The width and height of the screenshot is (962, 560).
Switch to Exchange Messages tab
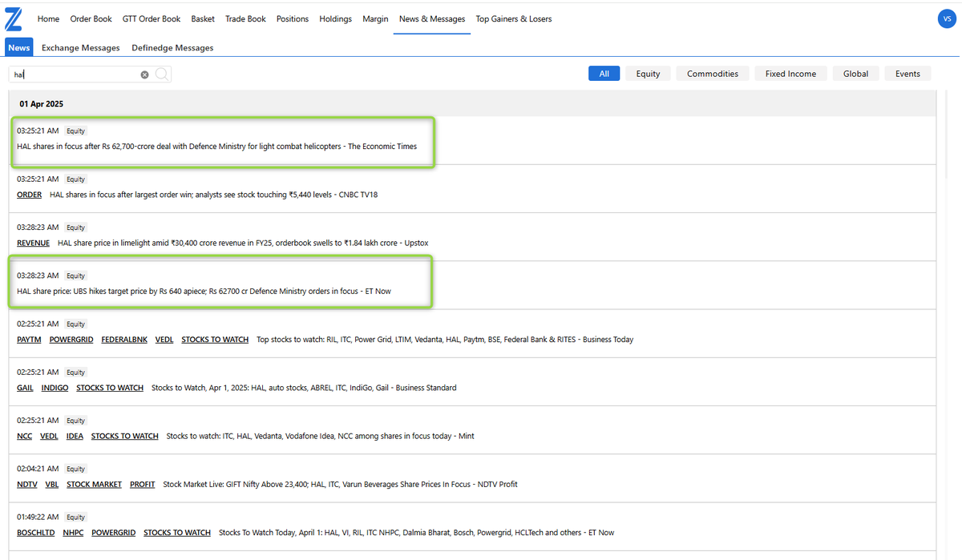tap(81, 48)
